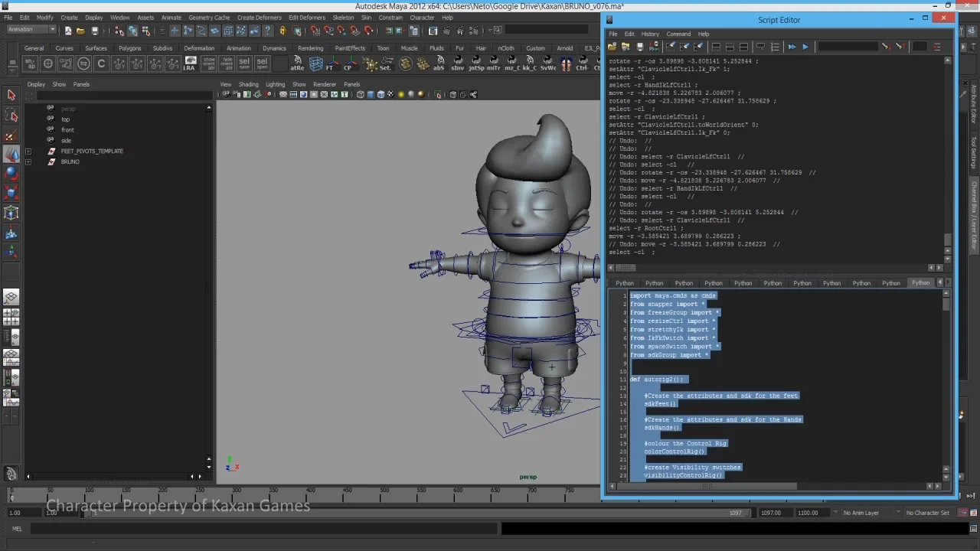This screenshot has height=551, width=980.
Task: Click the FT shelf button
Action: coord(331,64)
